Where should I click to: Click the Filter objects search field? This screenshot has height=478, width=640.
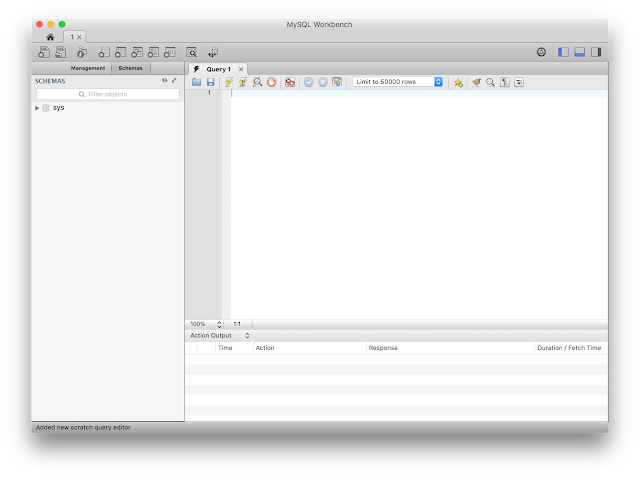[108, 94]
